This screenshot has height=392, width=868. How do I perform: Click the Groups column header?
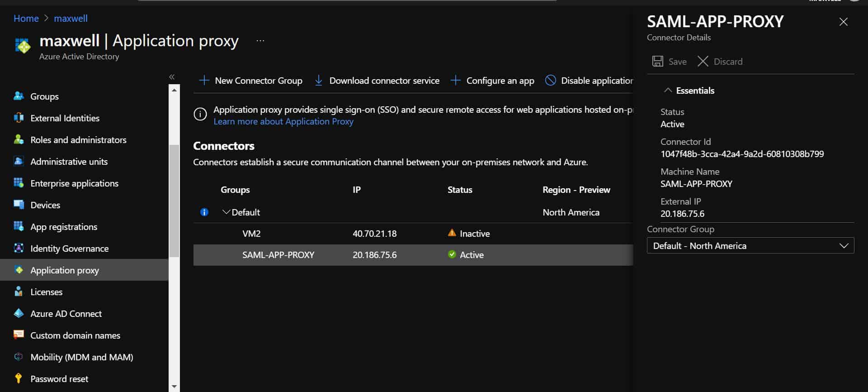(x=235, y=190)
